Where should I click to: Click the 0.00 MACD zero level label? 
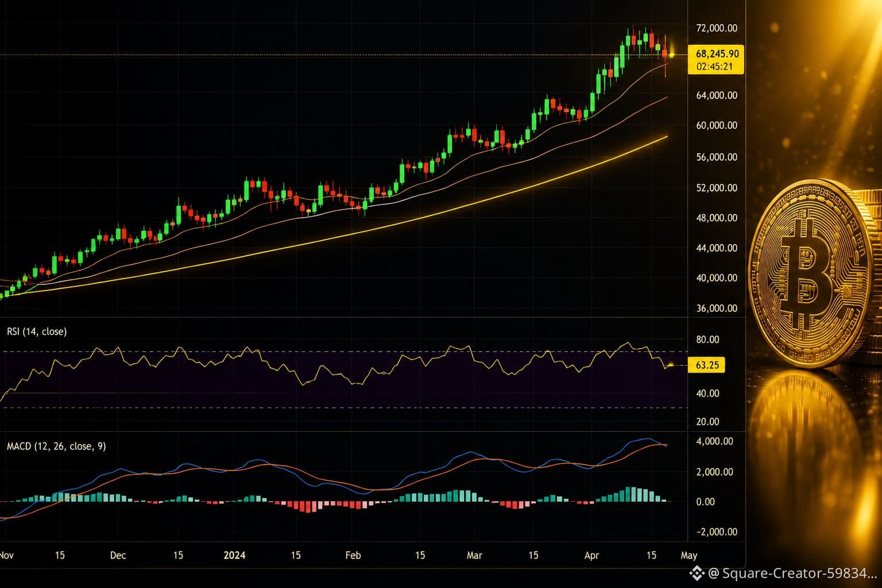705,502
